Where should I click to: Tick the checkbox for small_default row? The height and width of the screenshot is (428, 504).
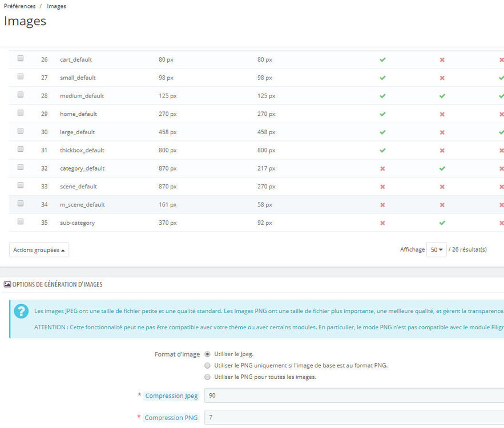[x=21, y=76]
